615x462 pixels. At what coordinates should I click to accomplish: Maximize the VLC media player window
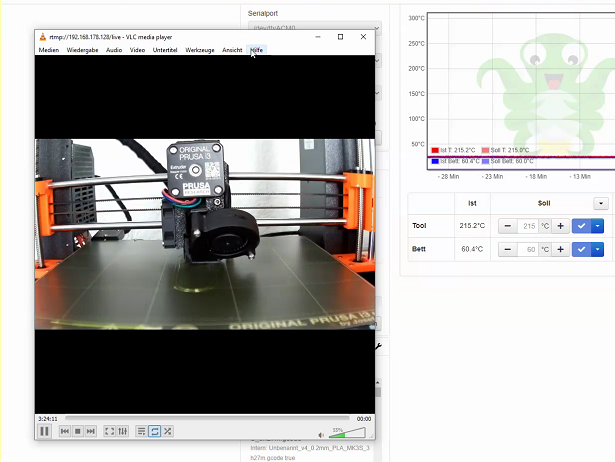click(x=340, y=37)
